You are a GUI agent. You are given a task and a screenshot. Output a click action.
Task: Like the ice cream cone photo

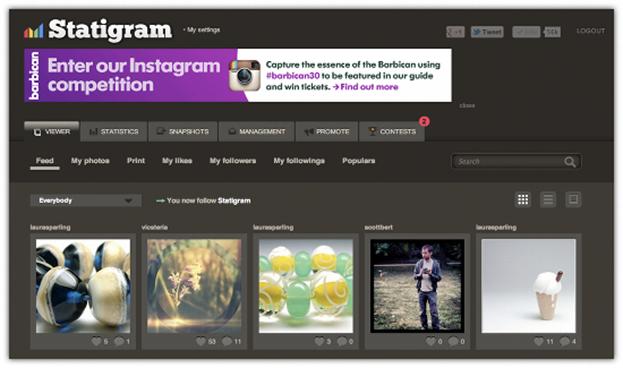click(539, 341)
